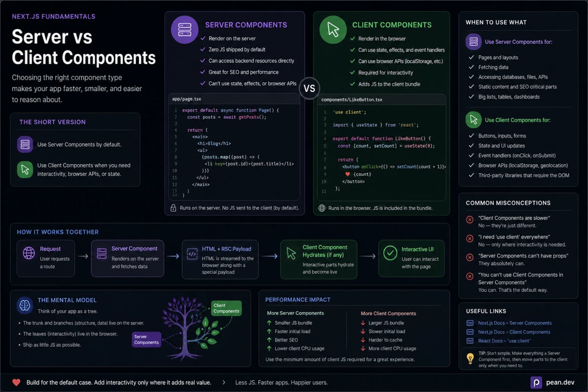588x392 pixels.
Task: Click cursor icon beside 'Use Client Components for:'
Action: pos(473,120)
